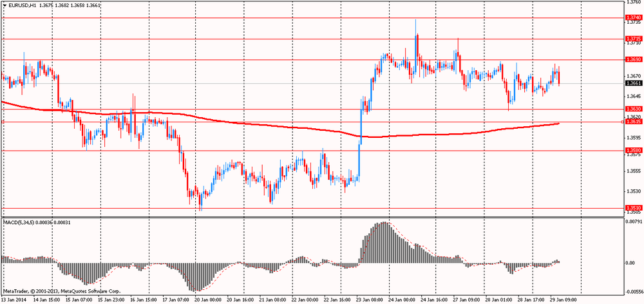644x304 pixels.
Task: Click the 0.00 MACD scale value
Action: 629,263
